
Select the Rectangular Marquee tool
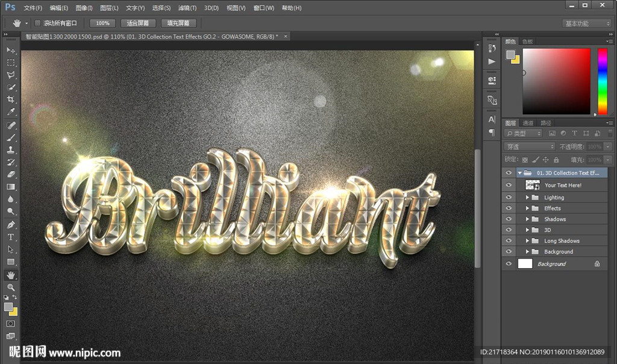pos(11,62)
